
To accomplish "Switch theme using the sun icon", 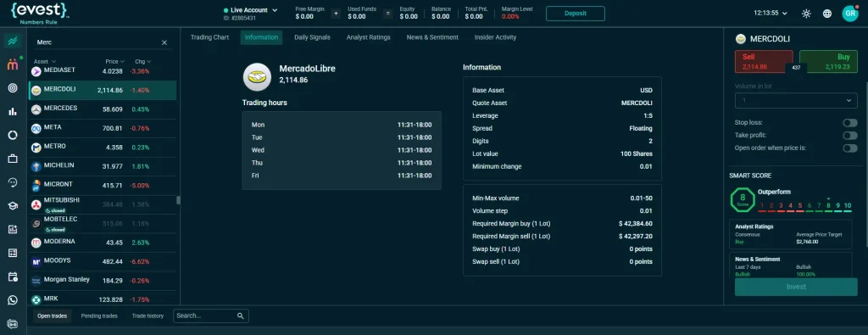I will [807, 14].
